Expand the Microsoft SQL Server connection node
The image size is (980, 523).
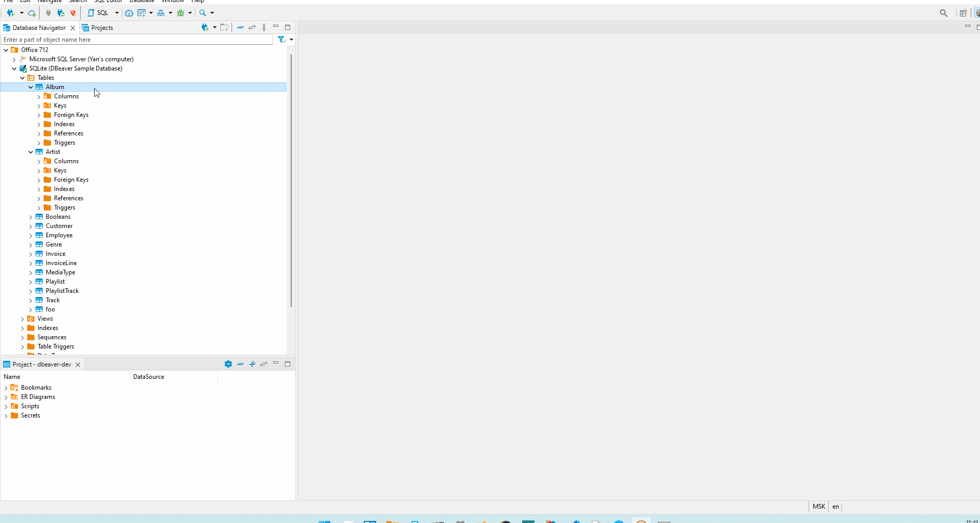(x=14, y=59)
